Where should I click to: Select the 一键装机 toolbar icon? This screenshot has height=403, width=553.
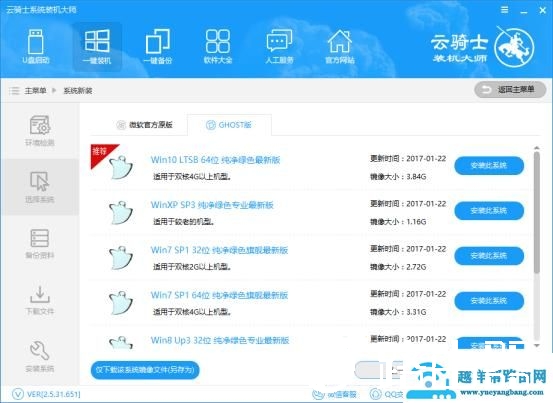(x=97, y=47)
